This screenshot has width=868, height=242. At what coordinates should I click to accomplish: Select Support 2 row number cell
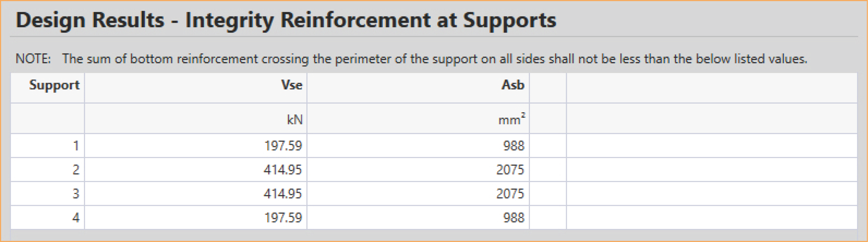pyautogui.click(x=48, y=170)
